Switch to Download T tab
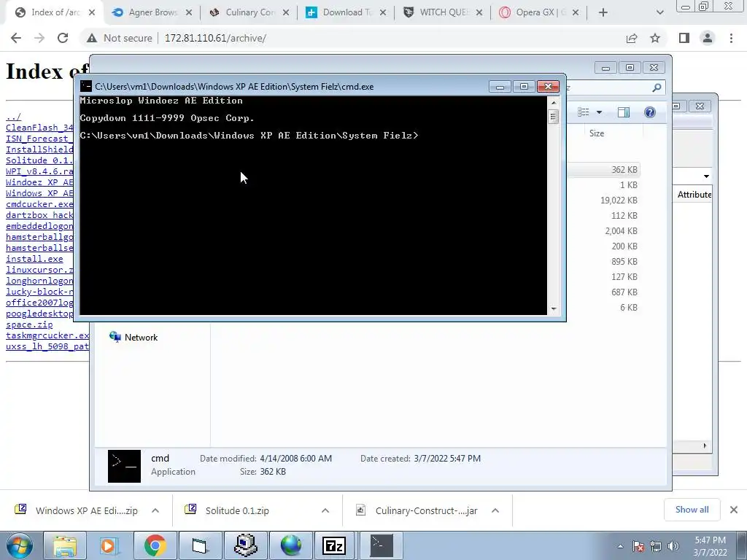Screen dimensions: 747x560 [347, 12]
